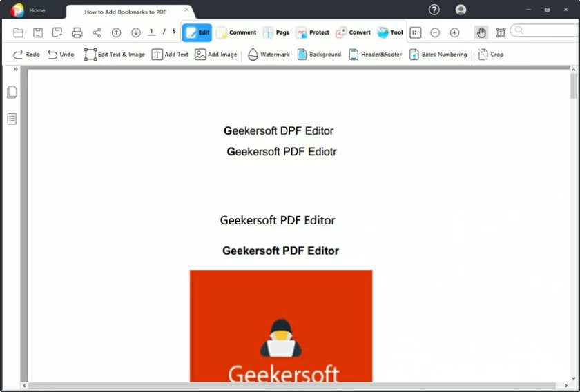Click the Undo button
The height and width of the screenshot is (392, 580).
pyautogui.click(x=61, y=55)
